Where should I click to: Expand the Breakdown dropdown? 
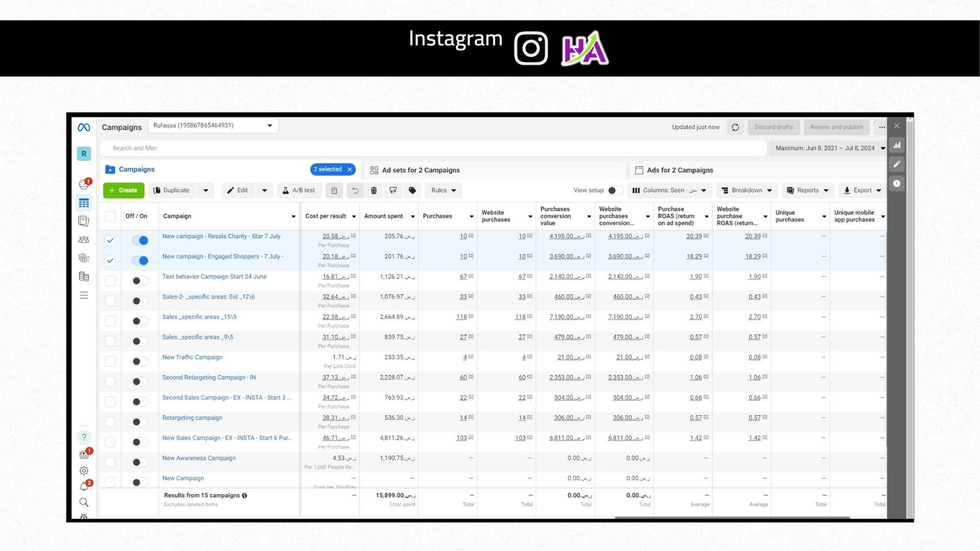(747, 190)
